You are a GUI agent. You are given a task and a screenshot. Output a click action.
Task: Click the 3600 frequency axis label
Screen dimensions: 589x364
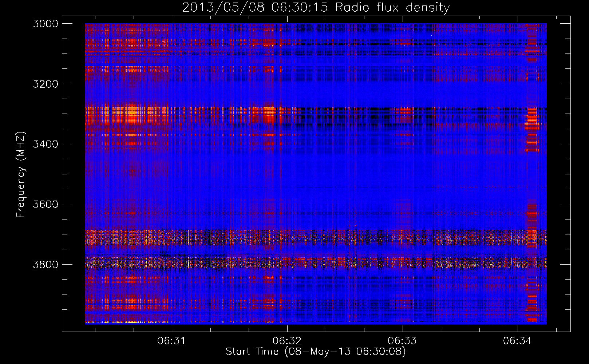(46, 204)
